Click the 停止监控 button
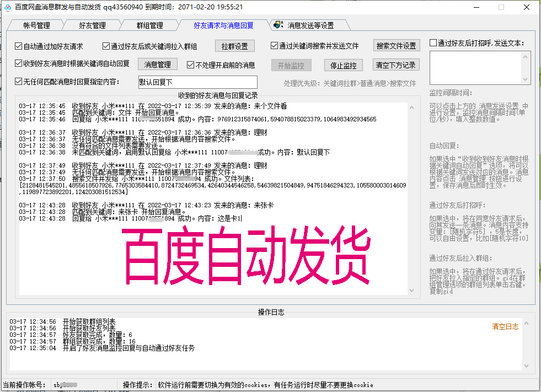Image resolution: width=541 pixels, height=392 pixels. [344, 65]
